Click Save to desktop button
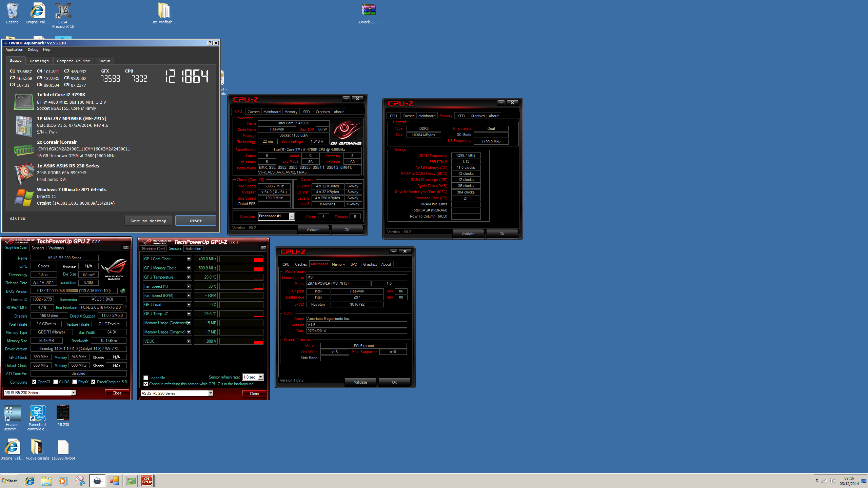 148,221
